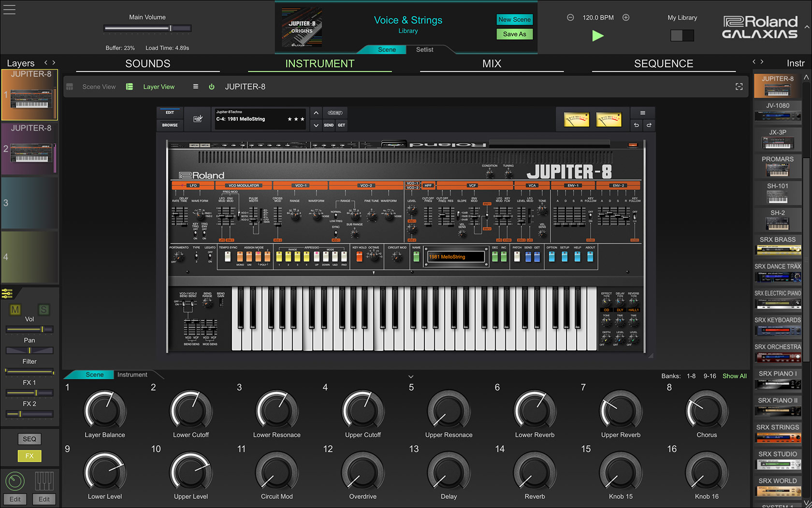The image size is (812, 508).
Task: Collapse the top header with the chevron
Action: pyautogui.click(x=807, y=27)
